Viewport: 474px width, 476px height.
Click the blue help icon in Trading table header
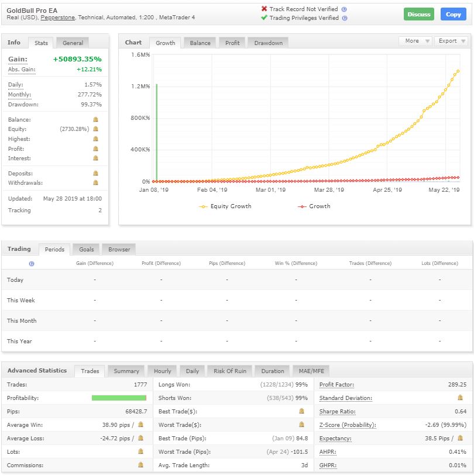(x=31, y=264)
